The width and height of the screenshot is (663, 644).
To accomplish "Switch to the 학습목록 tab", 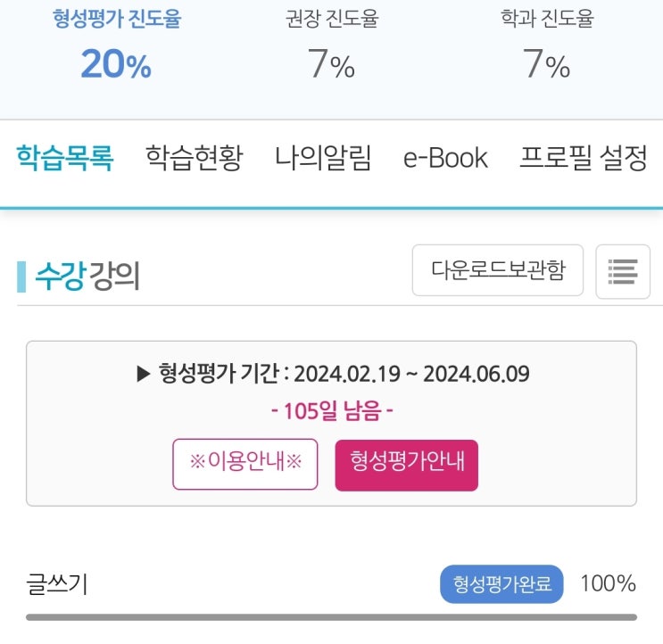I will pyautogui.click(x=64, y=159).
